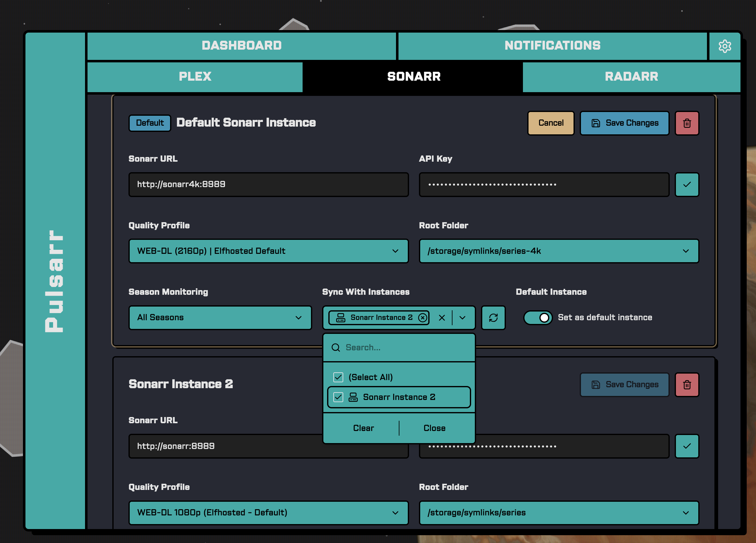
Task: Open settings via the gear icon
Action: pos(724,46)
